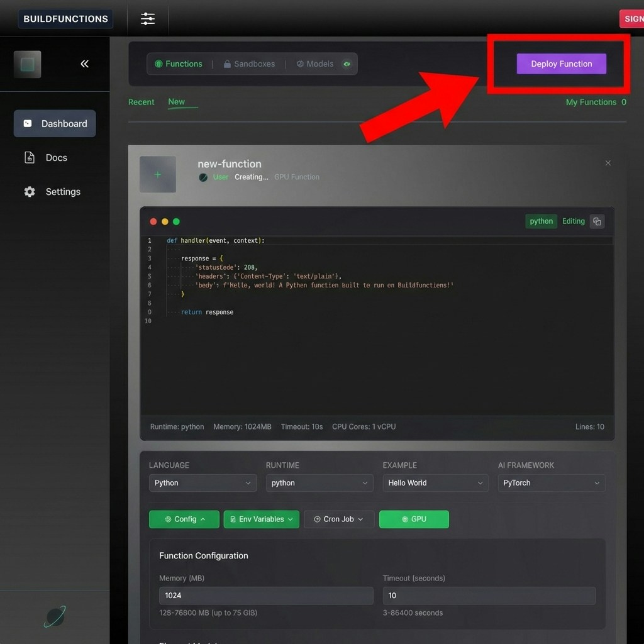Click the Deploy Function button
Image resolution: width=644 pixels, height=644 pixels.
(x=561, y=64)
